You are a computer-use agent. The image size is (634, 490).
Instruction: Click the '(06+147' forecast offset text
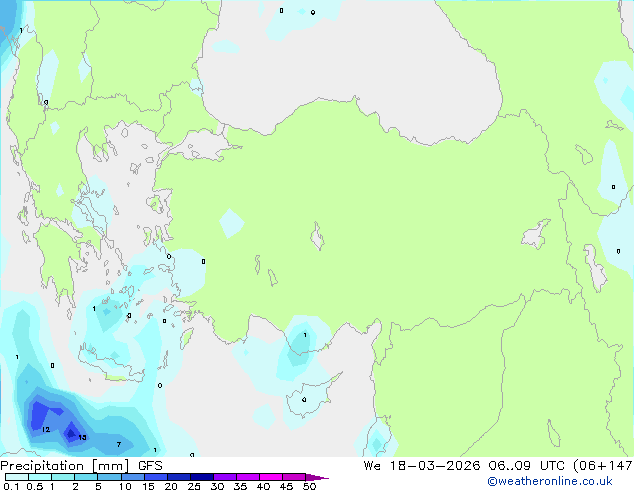point(603,466)
